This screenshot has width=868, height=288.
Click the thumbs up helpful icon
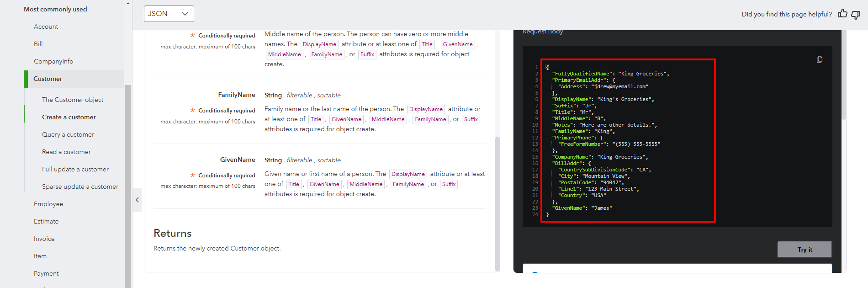pos(843,14)
